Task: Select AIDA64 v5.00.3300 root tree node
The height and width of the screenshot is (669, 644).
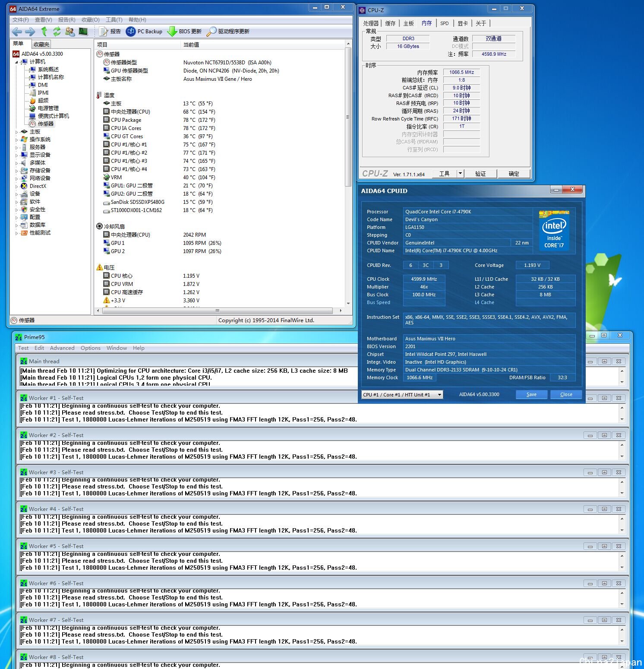Action: 38,54
